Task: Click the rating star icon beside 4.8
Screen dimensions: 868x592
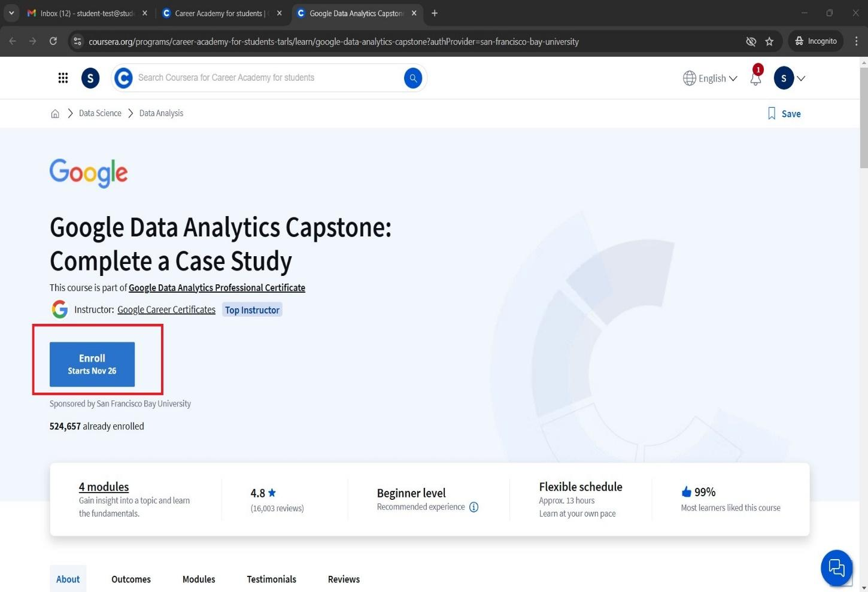Action: (272, 493)
